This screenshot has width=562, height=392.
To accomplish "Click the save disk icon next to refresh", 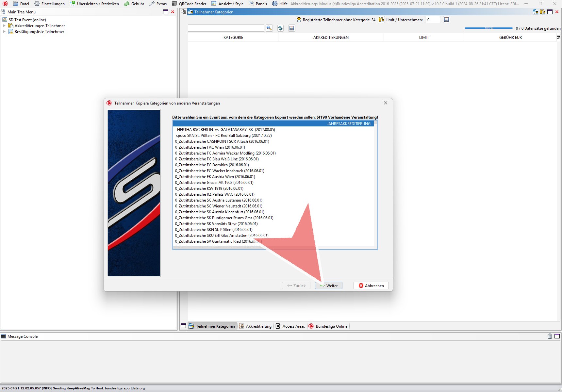I will click(x=292, y=28).
